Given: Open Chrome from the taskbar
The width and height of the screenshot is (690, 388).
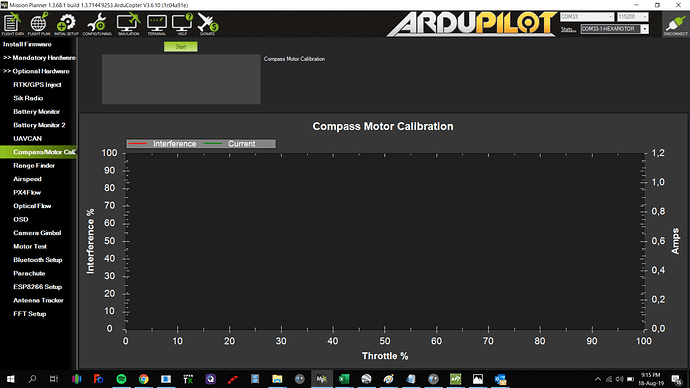Looking at the screenshot, I should pyautogui.click(x=143, y=379).
